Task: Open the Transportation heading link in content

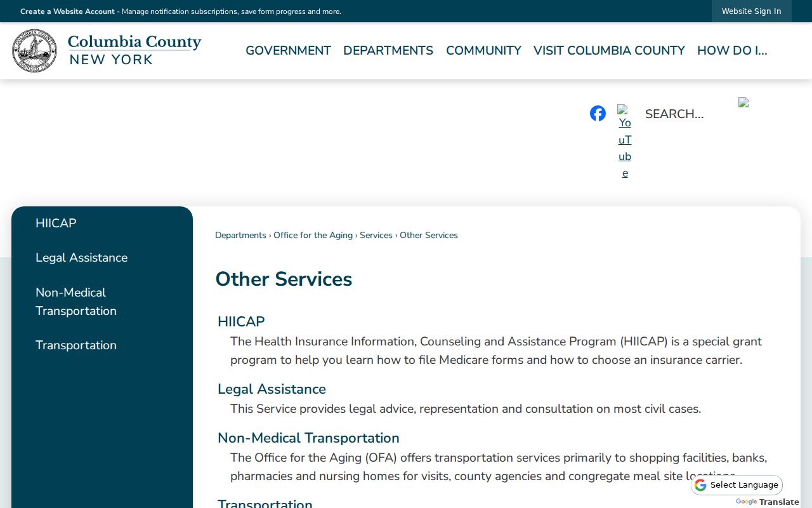Action: [x=265, y=503]
